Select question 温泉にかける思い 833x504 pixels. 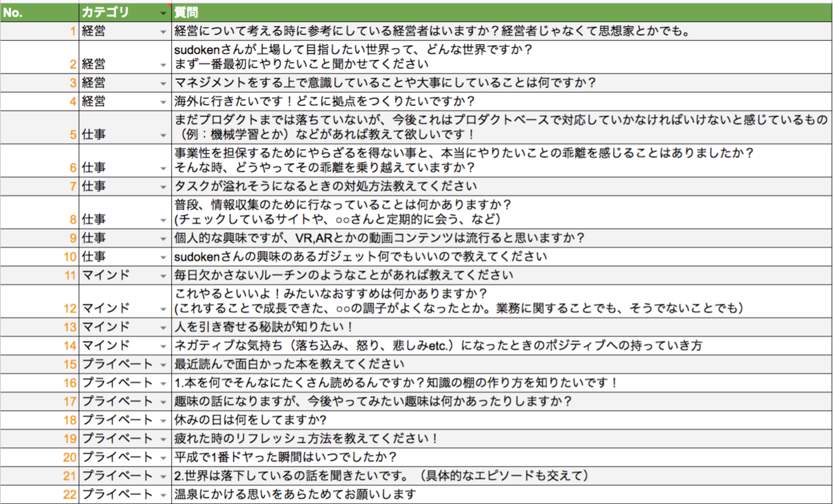click(x=502, y=494)
